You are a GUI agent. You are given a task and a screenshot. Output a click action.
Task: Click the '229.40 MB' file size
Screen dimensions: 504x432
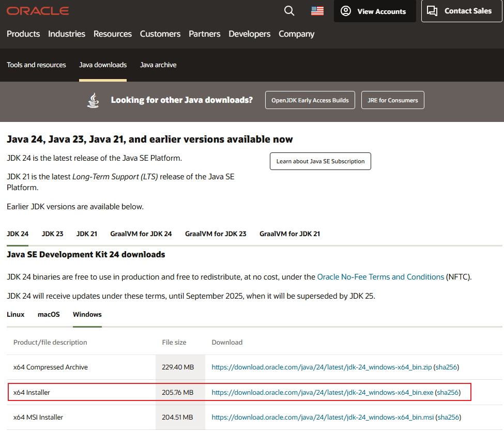pyautogui.click(x=178, y=367)
